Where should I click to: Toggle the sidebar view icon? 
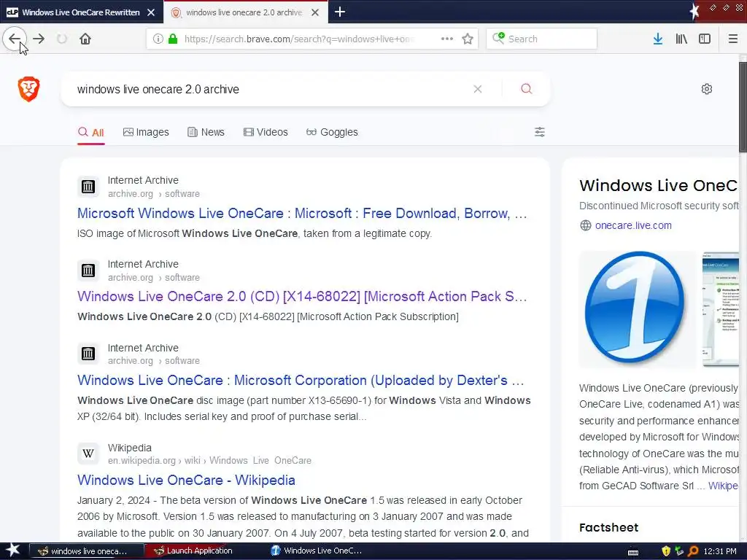click(x=705, y=39)
